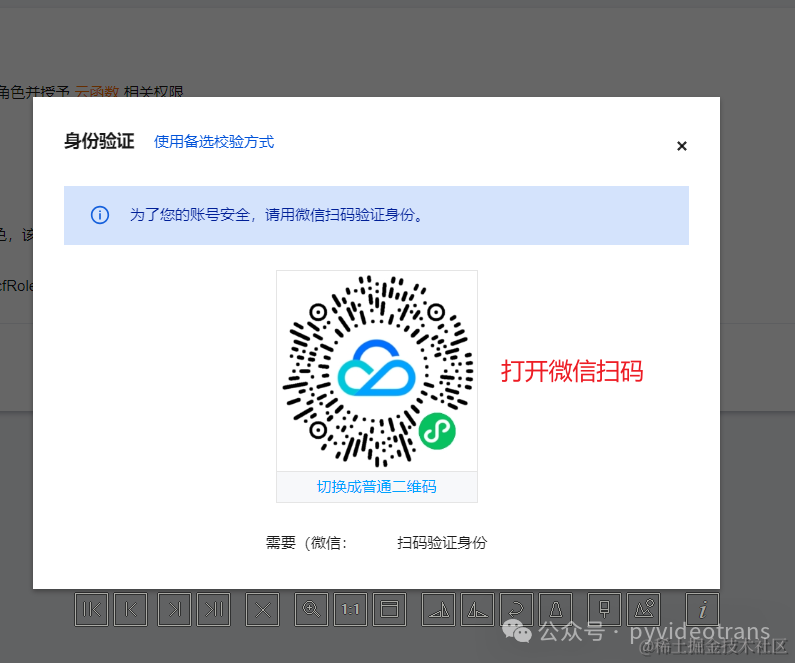Click the mountain picture icon in toolbar
795x663 pixels.
(644, 609)
